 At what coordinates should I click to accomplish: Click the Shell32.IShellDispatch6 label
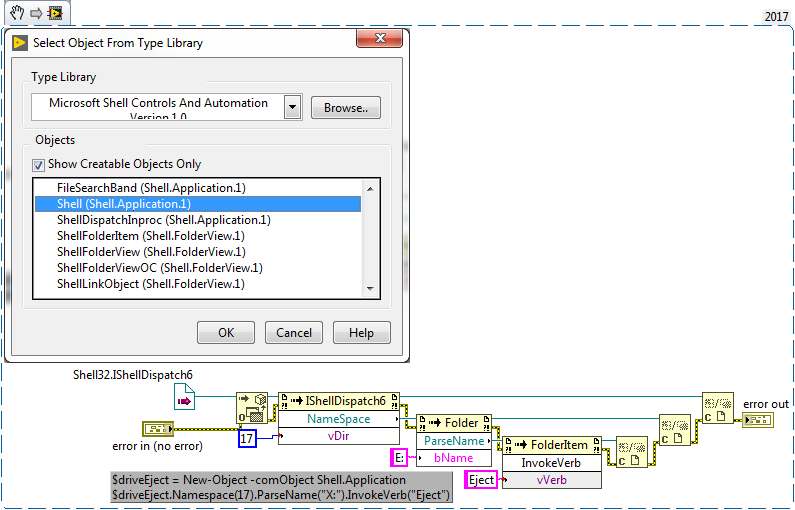[133, 375]
